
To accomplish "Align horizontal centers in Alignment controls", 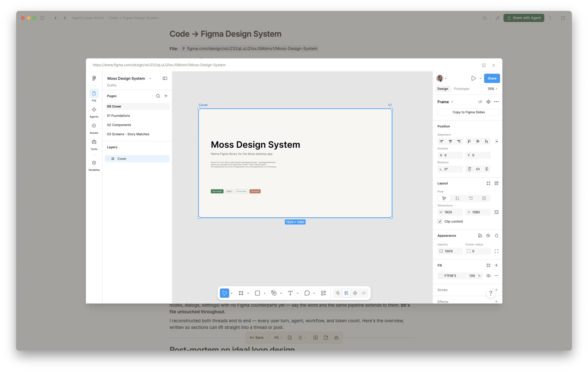I will pos(450,141).
